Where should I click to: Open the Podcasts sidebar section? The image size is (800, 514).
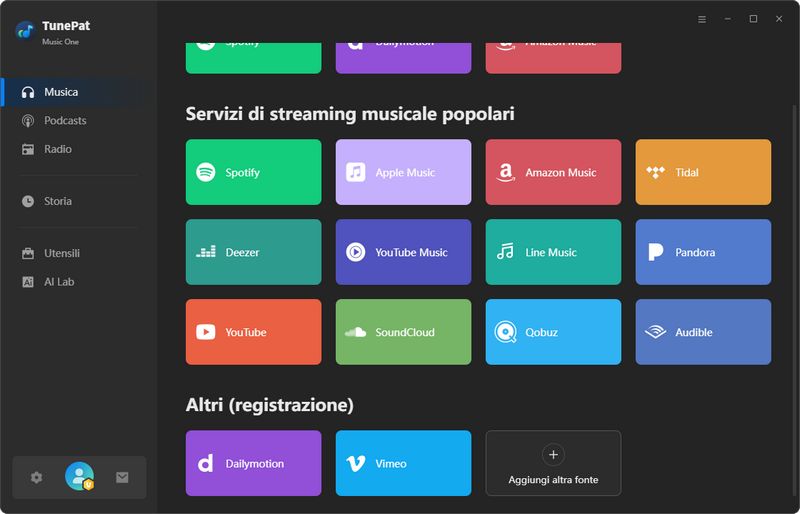click(79, 120)
